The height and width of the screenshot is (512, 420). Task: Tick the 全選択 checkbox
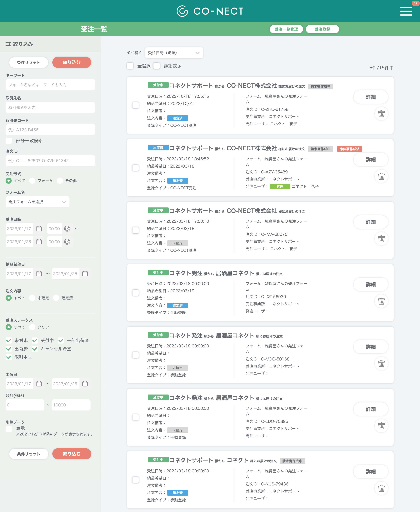130,66
